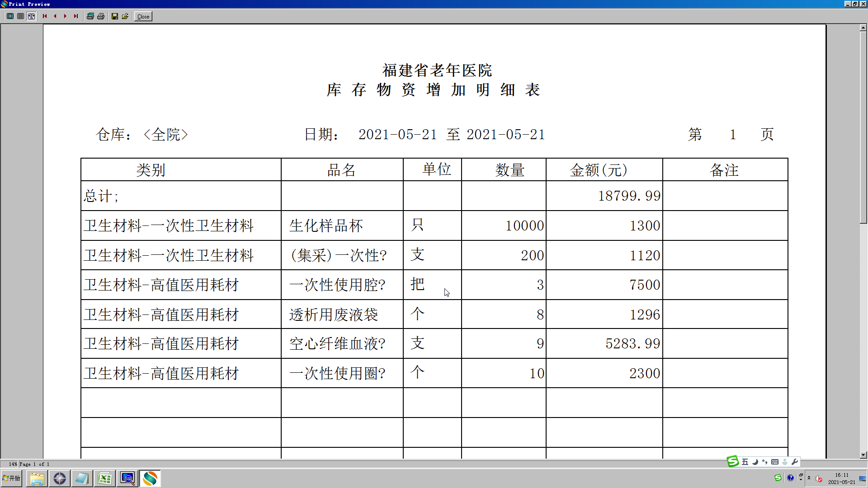Open report file with folder icon
This screenshot has width=868, height=488.
[125, 16]
